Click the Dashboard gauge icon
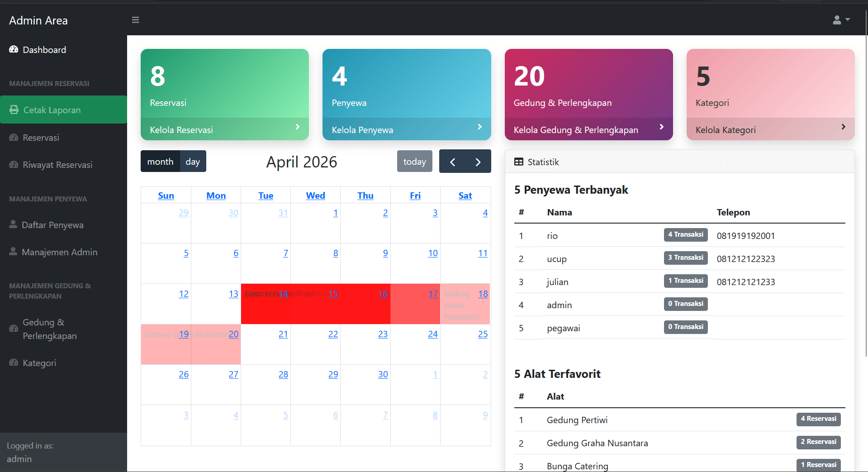This screenshot has width=868, height=472. [14, 49]
